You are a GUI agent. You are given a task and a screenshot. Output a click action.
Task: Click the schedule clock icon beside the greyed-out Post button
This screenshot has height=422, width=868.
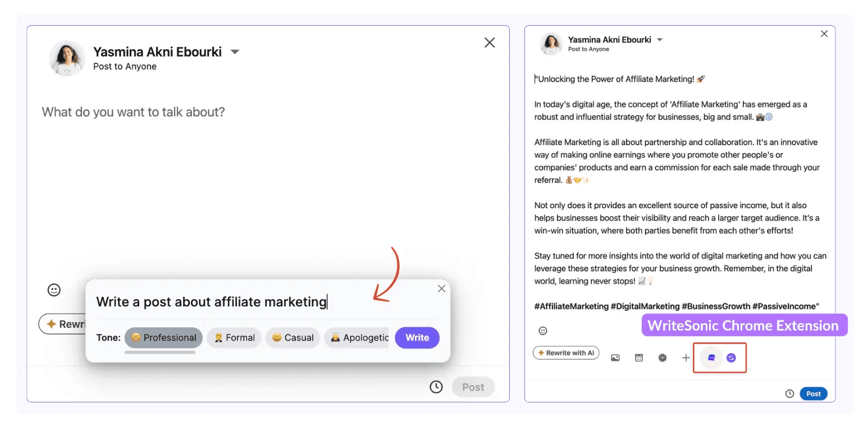[x=436, y=387]
